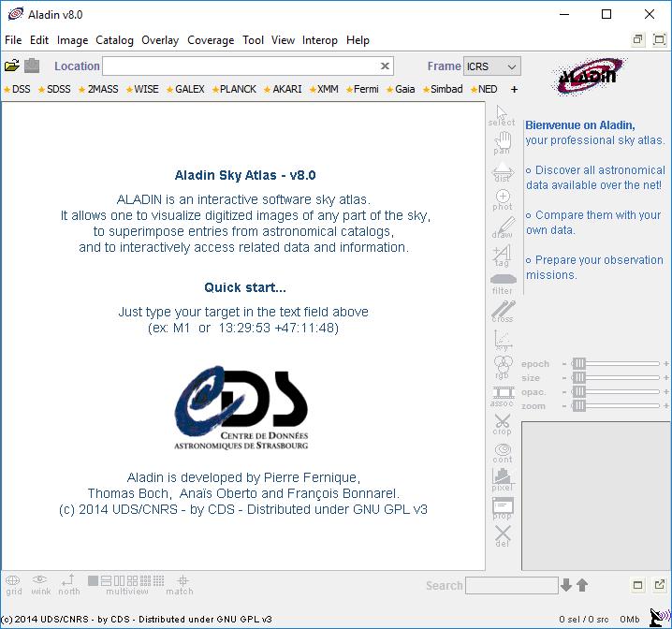Open the cont contour tool
Viewport: 672px width, 629px height.
click(x=503, y=453)
